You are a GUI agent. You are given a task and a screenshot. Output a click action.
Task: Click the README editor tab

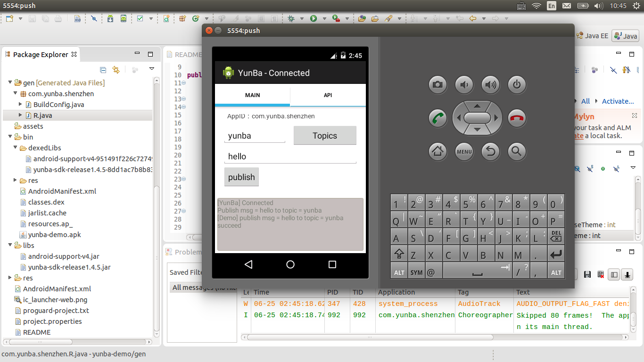point(184,55)
